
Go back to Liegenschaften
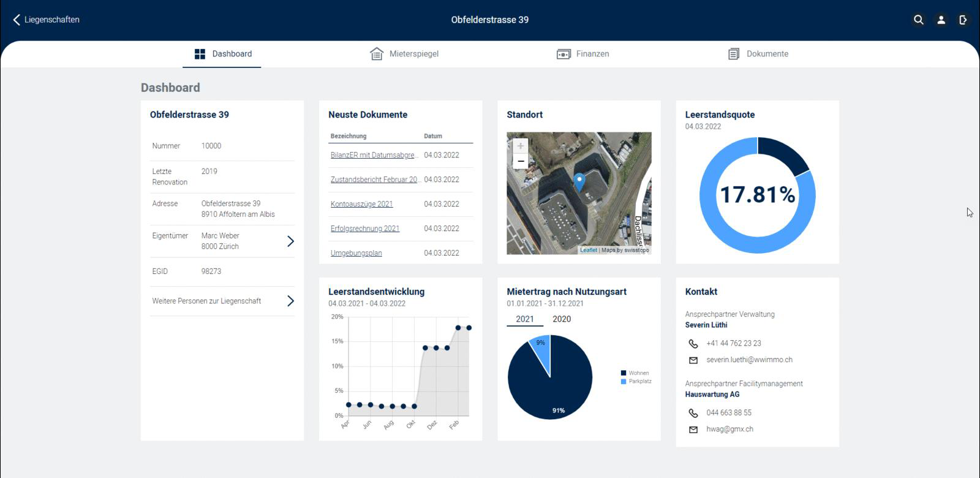(46, 20)
